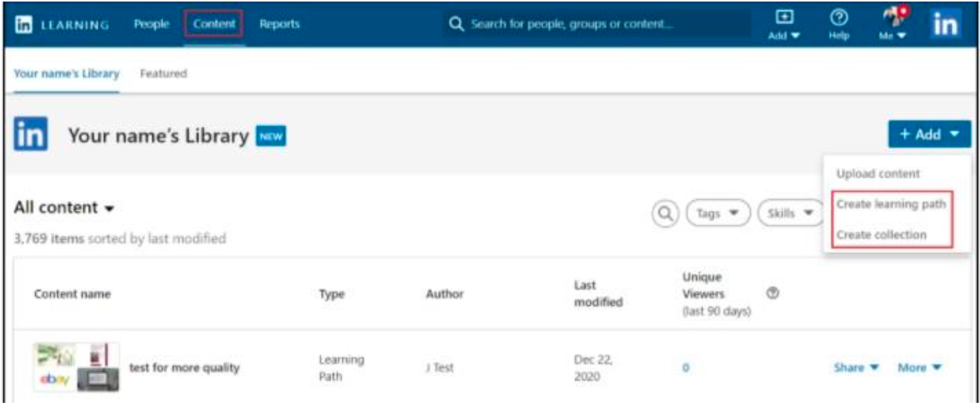The image size is (980, 408).
Task: Expand the Tags filter dropdown
Action: pos(717,213)
